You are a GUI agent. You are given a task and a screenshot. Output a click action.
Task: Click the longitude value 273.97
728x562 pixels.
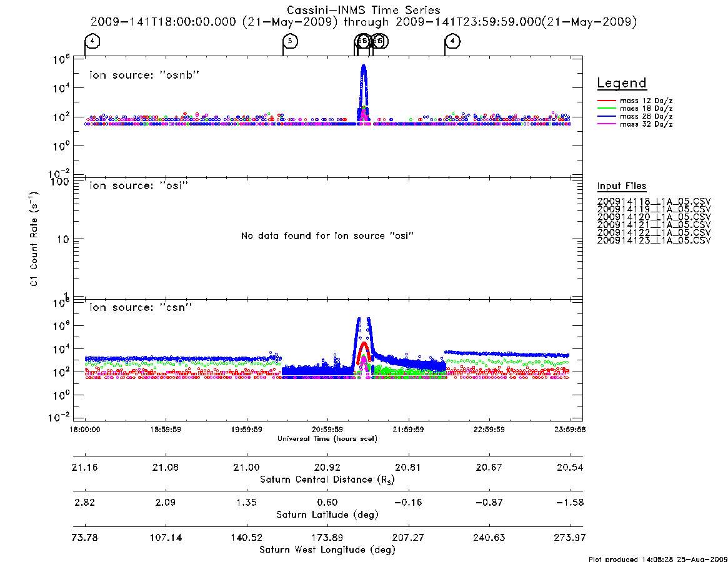(x=570, y=538)
